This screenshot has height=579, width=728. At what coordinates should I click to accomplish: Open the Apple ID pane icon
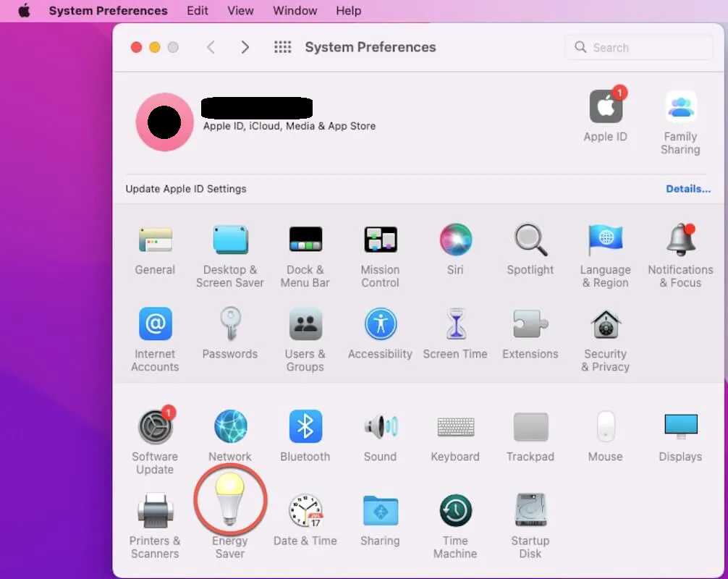[x=606, y=106]
